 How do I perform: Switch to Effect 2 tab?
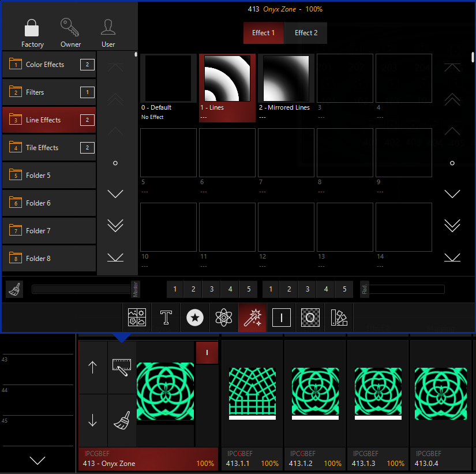pos(306,33)
